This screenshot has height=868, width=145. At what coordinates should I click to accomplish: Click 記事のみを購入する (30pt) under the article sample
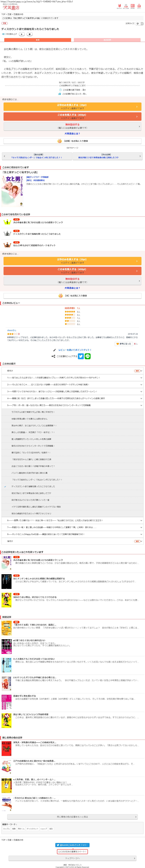pyautogui.click(x=72, y=106)
